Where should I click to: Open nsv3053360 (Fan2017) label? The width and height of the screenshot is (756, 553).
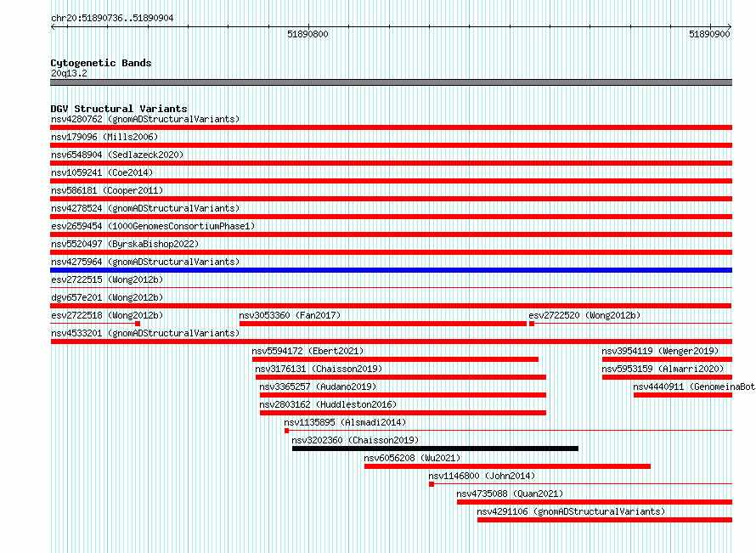point(290,315)
